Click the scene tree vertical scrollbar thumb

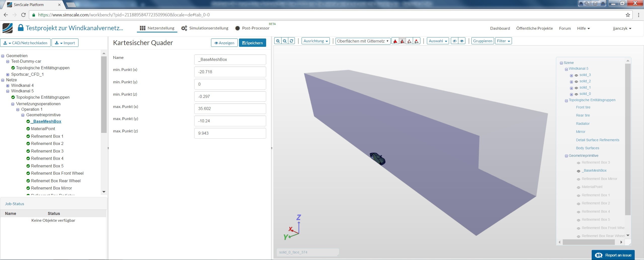(628, 139)
